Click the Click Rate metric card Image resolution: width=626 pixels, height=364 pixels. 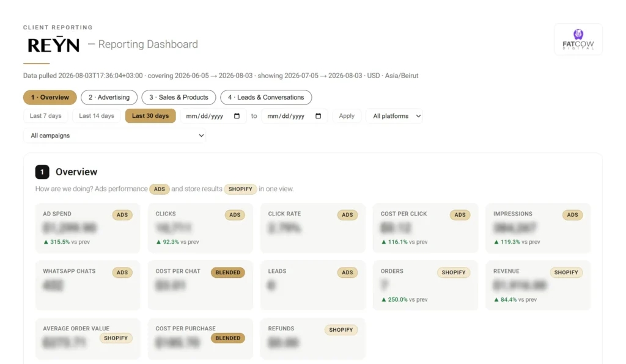click(x=312, y=228)
